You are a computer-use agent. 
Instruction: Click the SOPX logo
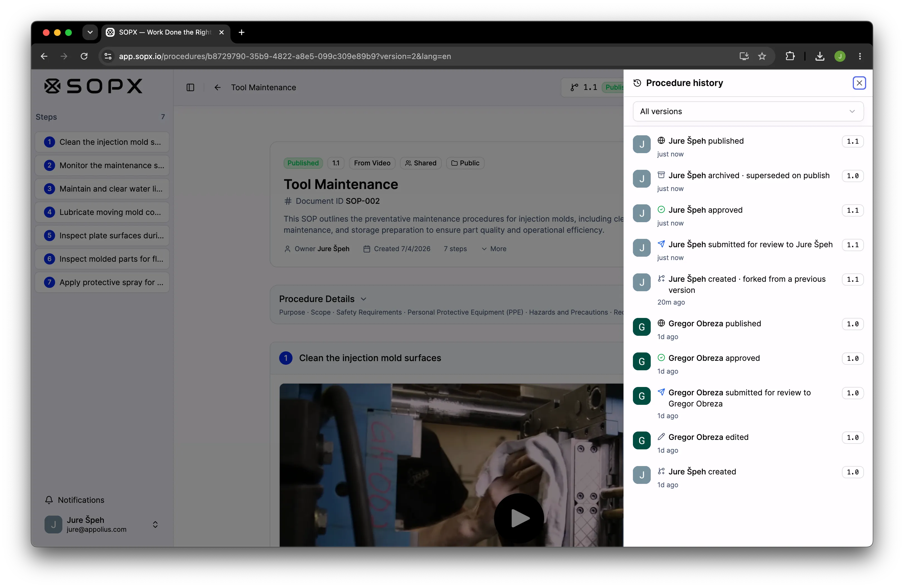tap(94, 86)
